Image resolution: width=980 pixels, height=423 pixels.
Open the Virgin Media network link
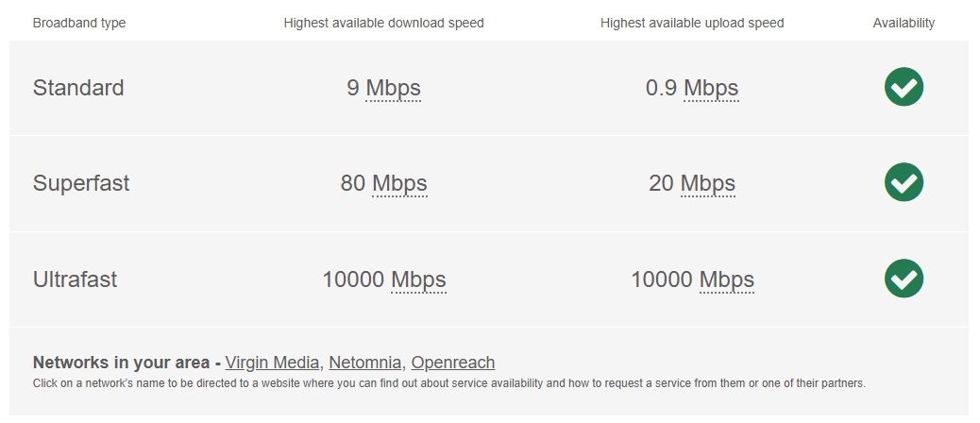(274, 363)
